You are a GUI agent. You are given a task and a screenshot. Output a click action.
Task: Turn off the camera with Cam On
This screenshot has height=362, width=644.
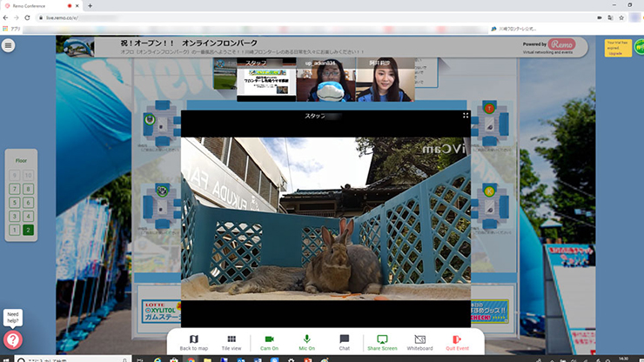[x=270, y=343]
